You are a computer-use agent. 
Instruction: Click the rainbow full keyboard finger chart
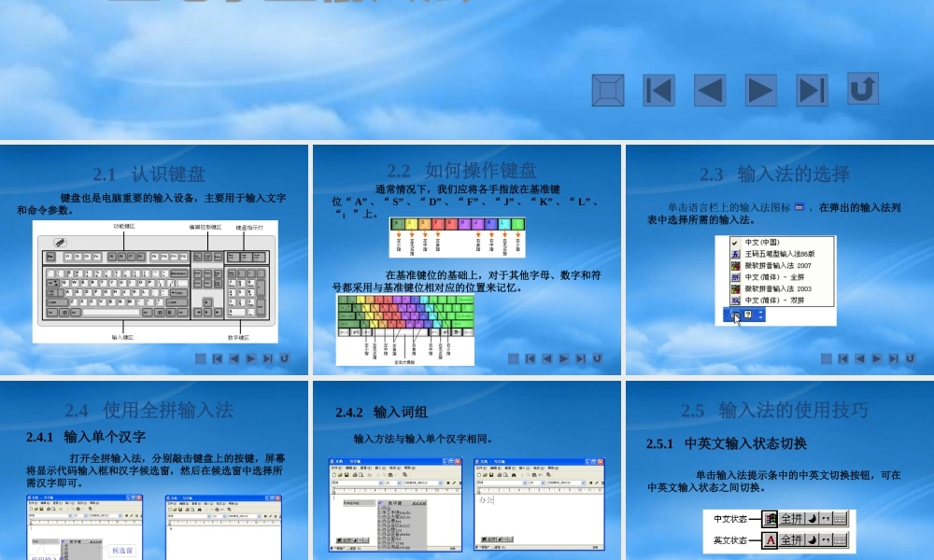tap(405, 329)
